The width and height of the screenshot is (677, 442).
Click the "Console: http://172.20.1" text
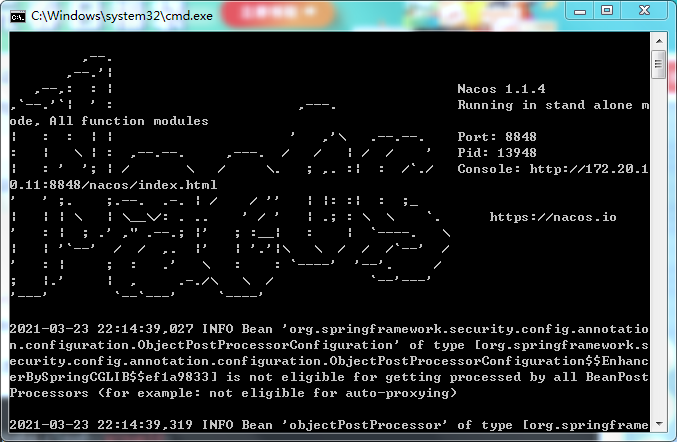pos(553,169)
